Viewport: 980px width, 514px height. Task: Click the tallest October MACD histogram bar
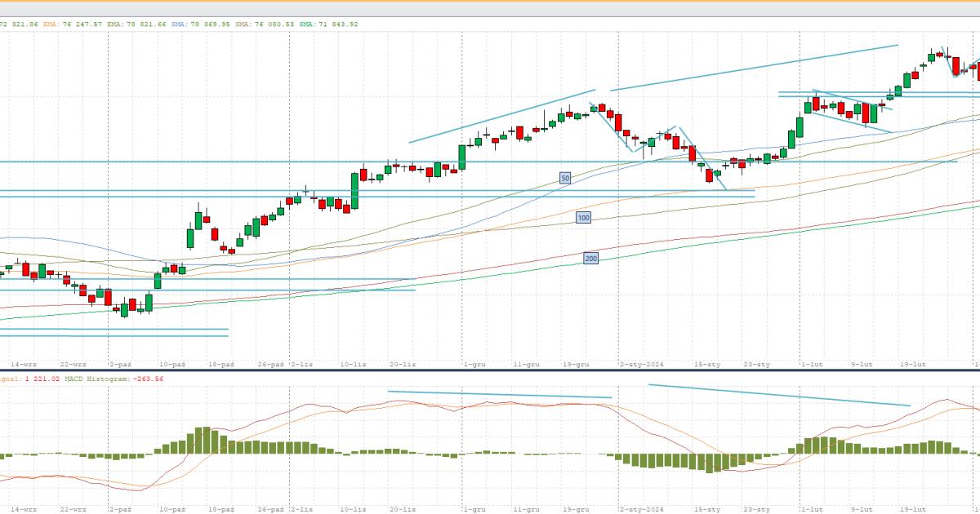206,440
